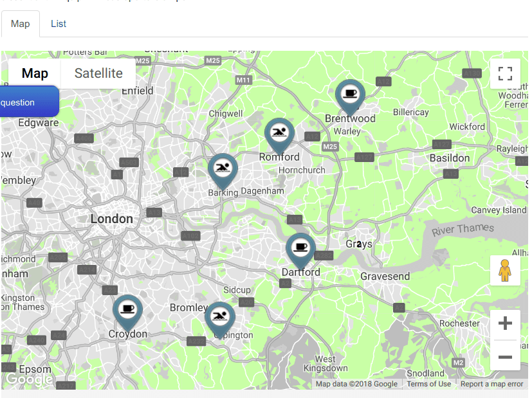
Task: Select the swimmer marker at Barking
Action: pos(223,170)
